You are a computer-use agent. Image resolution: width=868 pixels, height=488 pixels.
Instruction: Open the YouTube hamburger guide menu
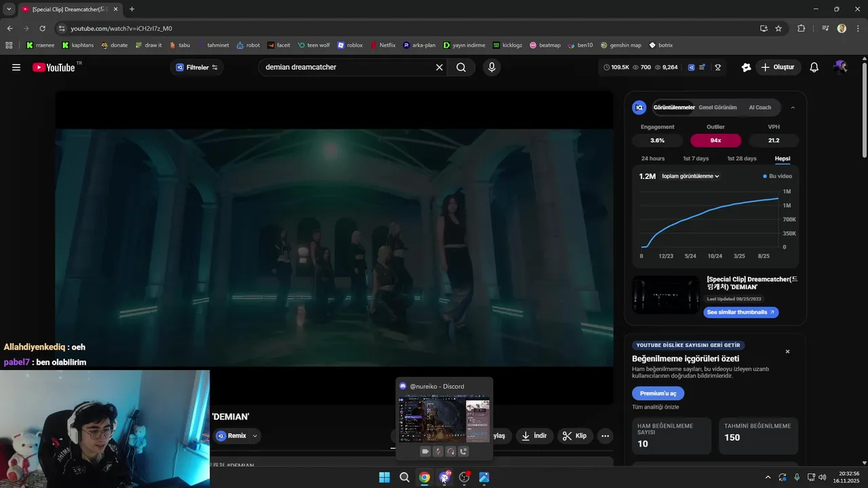click(16, 67)
